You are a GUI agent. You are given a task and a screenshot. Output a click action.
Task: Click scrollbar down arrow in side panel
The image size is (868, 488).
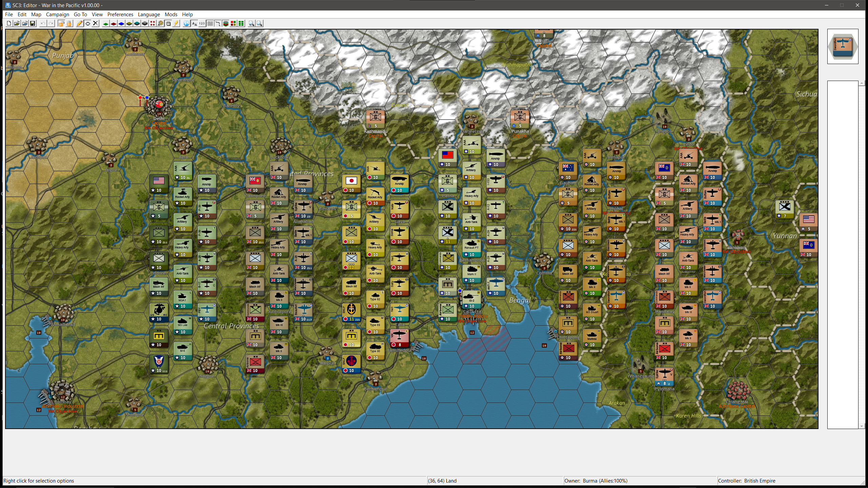862,426
